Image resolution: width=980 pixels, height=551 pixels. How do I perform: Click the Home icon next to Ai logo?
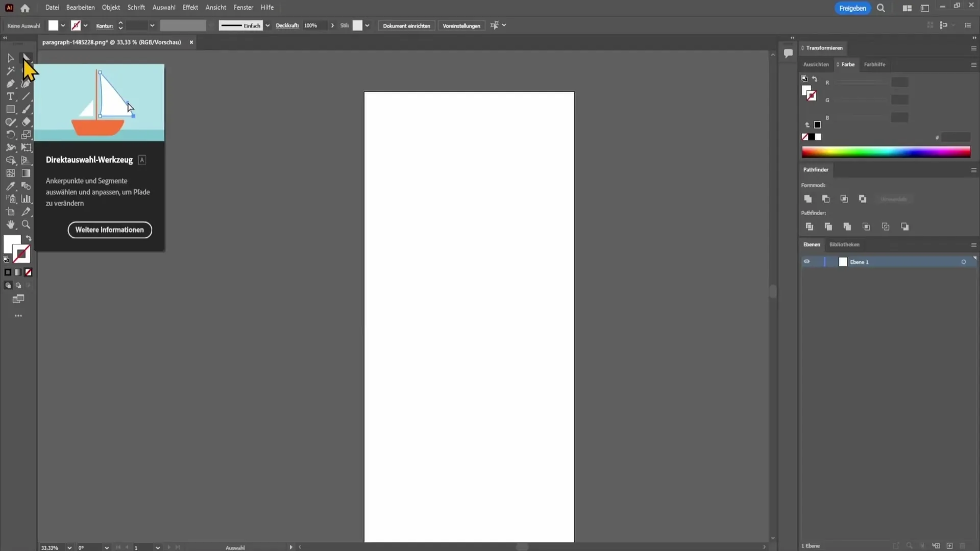[x=25, y=8]
